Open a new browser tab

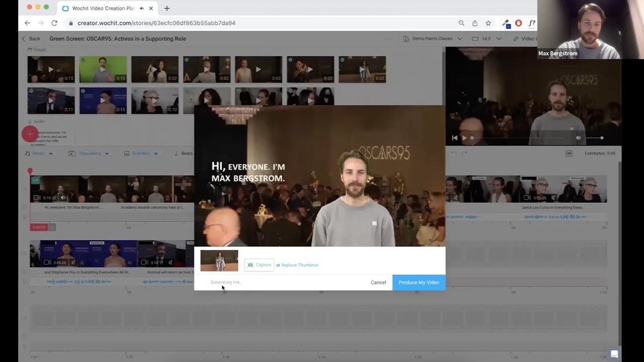167,8
